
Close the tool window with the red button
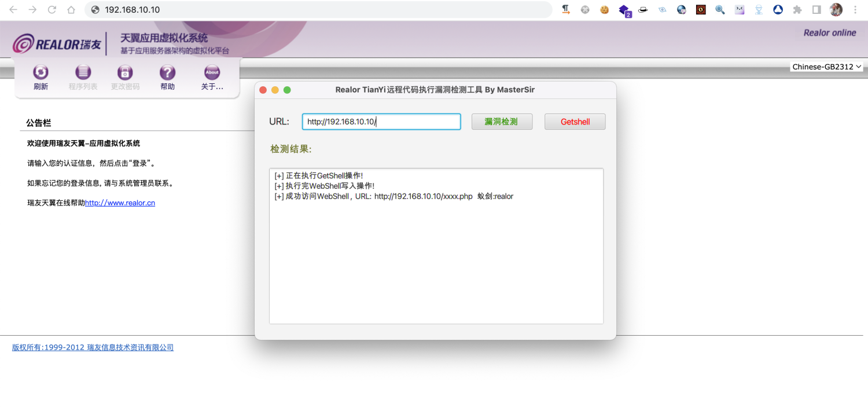point(263,90)
